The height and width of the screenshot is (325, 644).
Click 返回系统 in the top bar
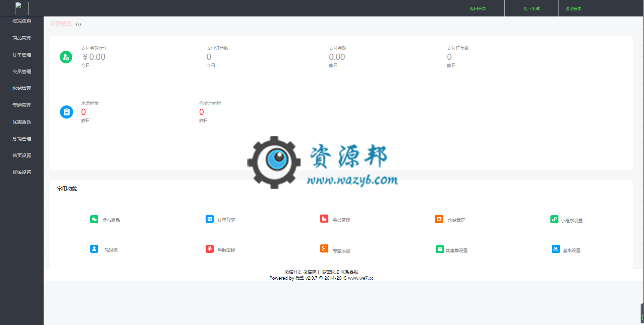[x=531, y=8]
